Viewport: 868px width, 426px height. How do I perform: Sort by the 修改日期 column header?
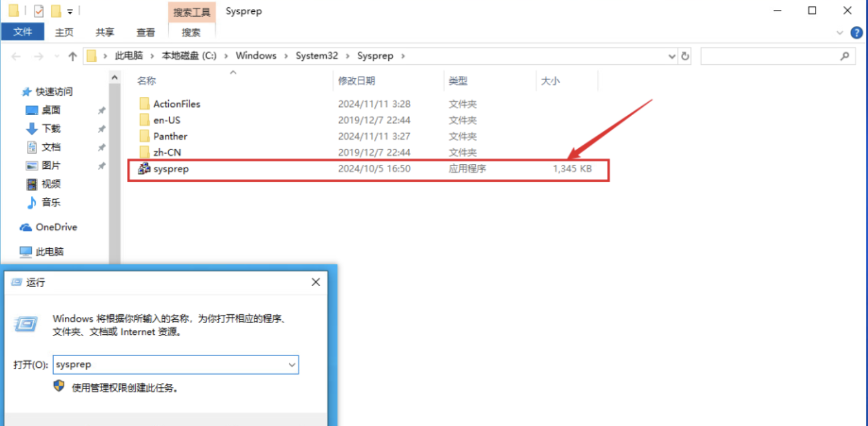click(357, 81)
